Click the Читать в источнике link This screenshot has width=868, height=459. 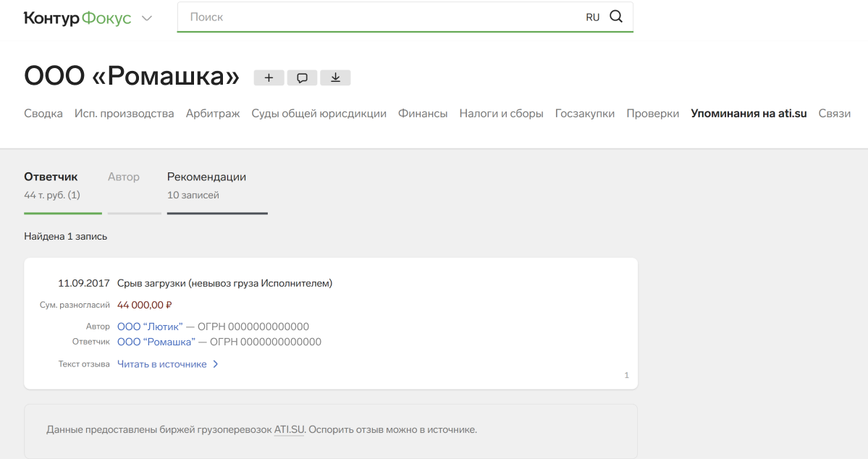pyautogui.click(x=162, y=364)
